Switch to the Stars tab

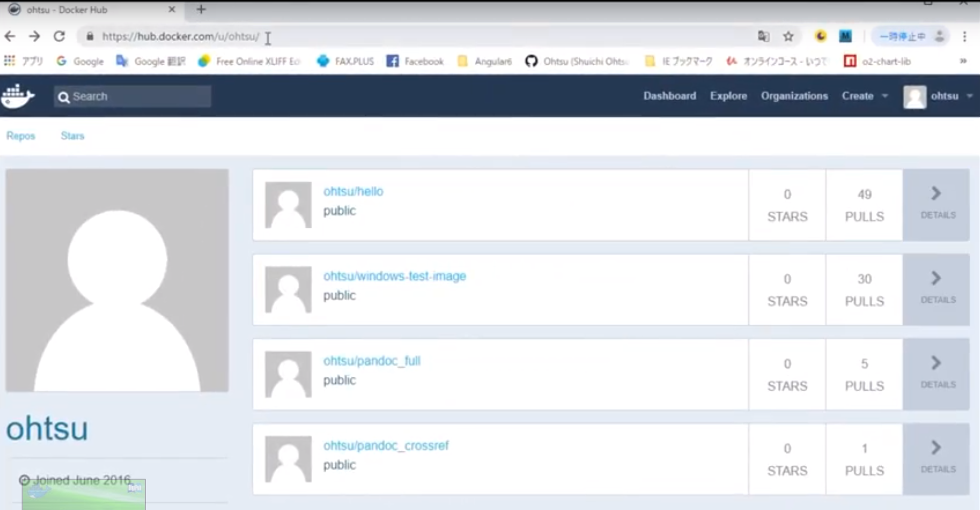[73, 136]
